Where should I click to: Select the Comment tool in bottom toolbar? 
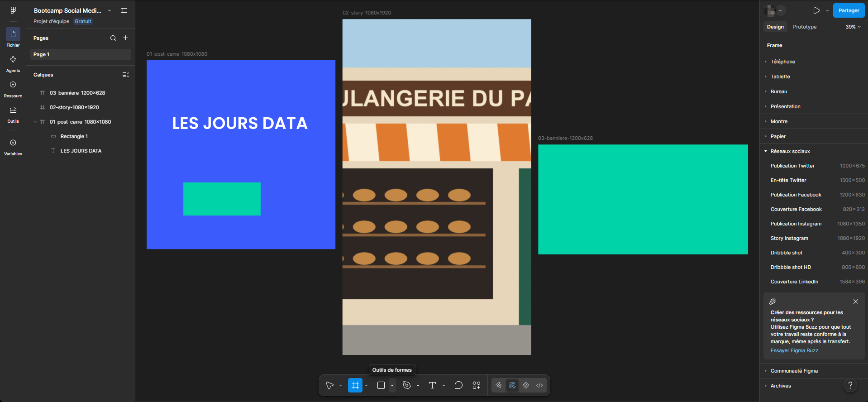pyautogui.click(x=458, y=385)
